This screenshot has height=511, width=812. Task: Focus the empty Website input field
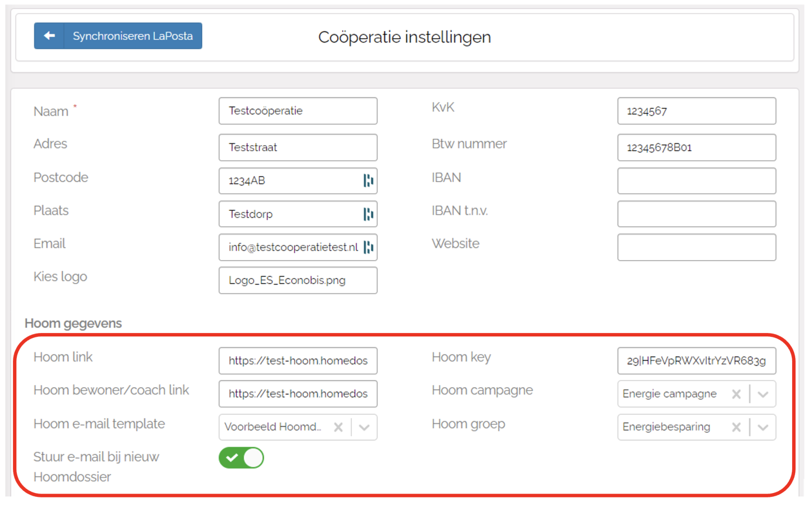pos(696,248)
